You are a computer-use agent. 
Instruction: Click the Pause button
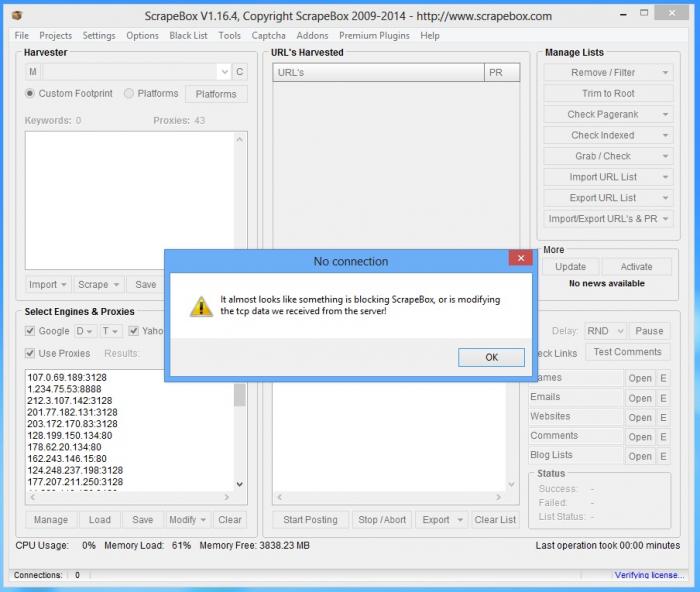(x=649, y=331)
